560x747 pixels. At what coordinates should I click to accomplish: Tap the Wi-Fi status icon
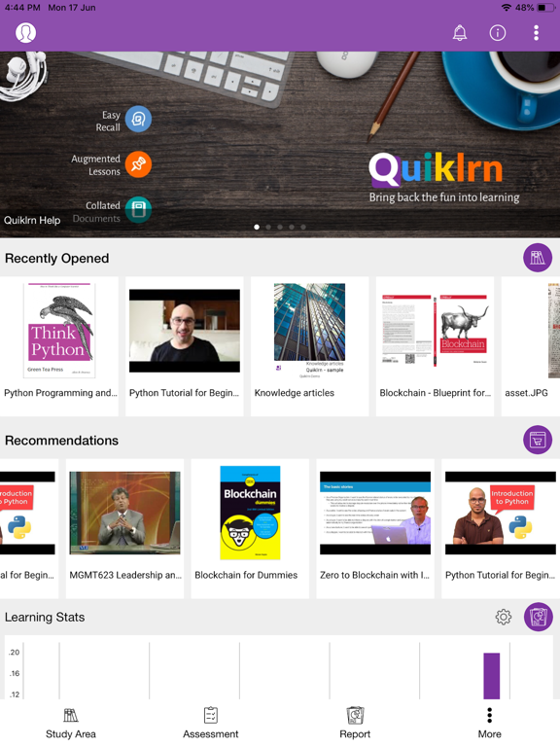point(507,8)
